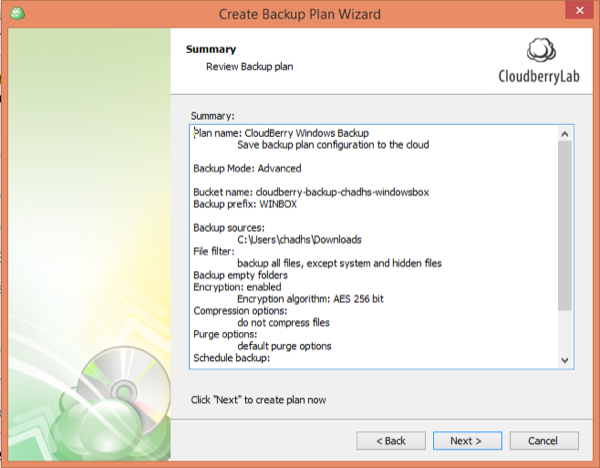Viewport: 600px width, 468px height.
Task: Go back with the Back button
Action: [391, 441]
